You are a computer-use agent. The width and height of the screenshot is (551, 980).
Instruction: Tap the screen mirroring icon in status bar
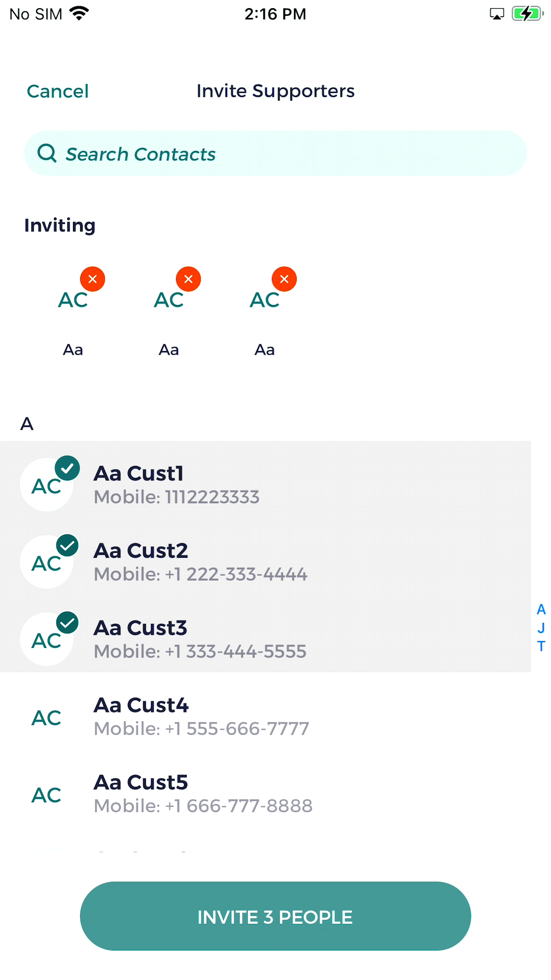click(x=496, y=14)
